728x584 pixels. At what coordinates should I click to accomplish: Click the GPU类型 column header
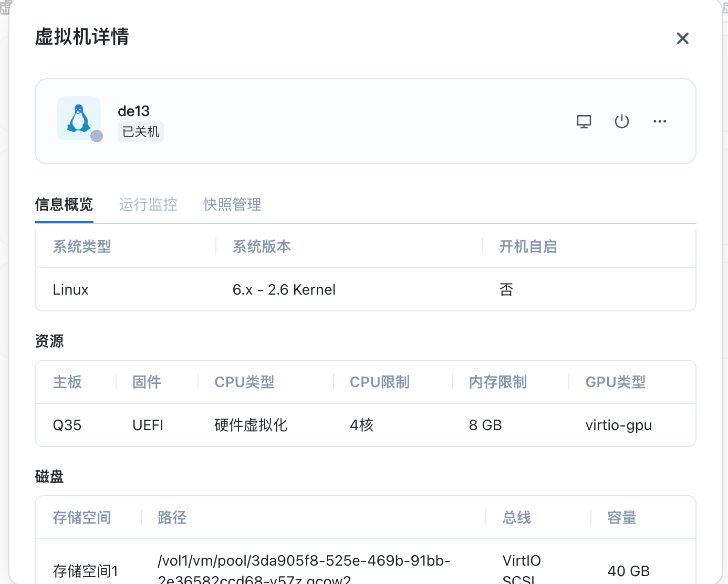(x=615, y=382)
